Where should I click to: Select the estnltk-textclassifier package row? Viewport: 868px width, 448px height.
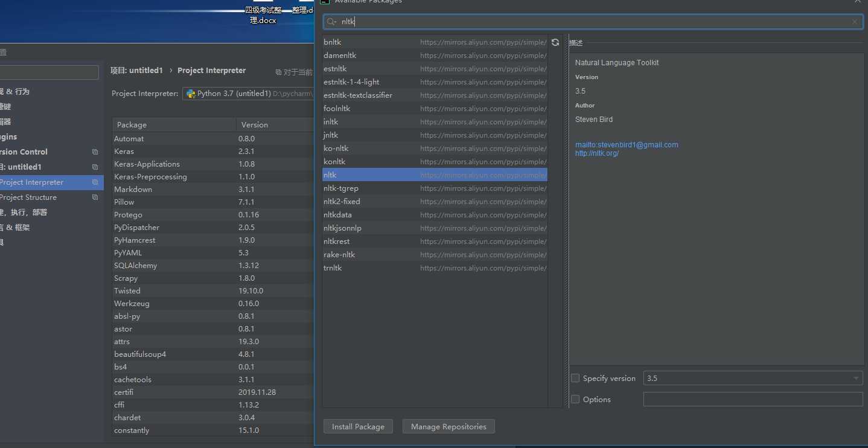click(x=435, y=95)
